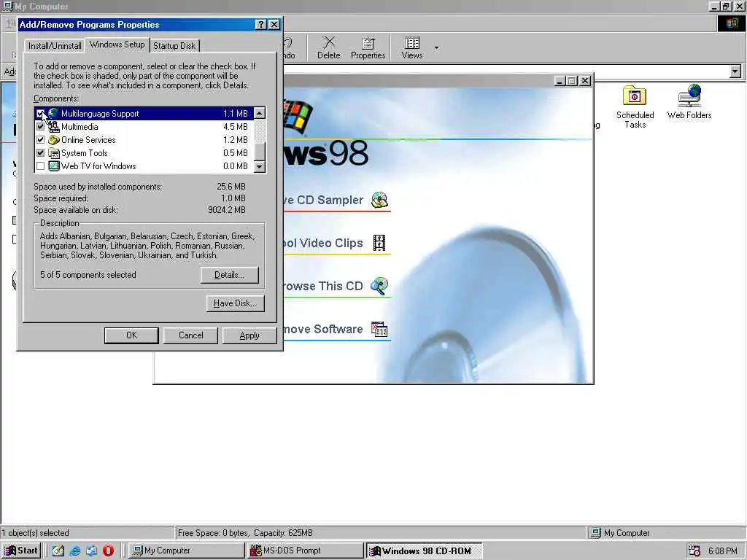Uncheck the Multimedia component checkbox
The height and width of the screenshot is (560, 747).
coord(41,127)
